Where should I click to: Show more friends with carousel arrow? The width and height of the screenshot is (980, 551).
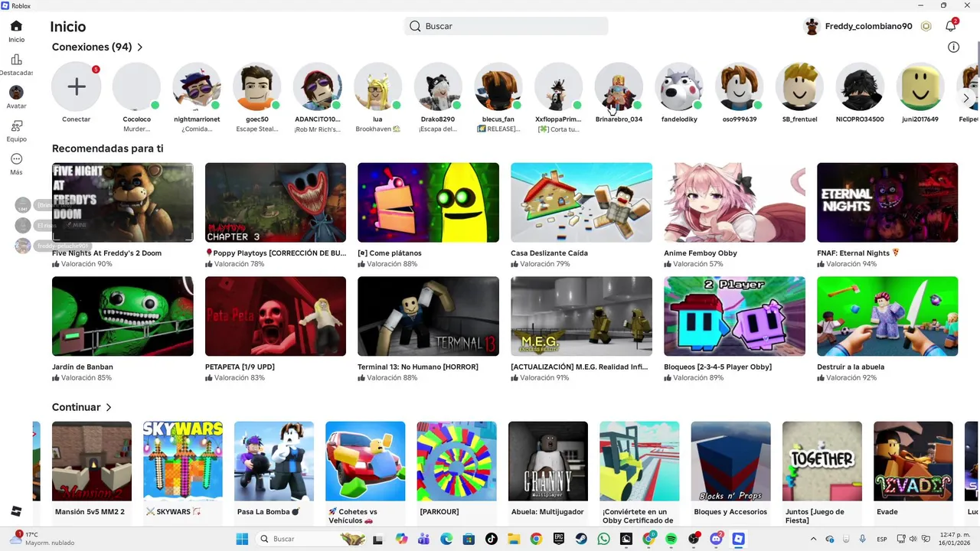point(966,98)
